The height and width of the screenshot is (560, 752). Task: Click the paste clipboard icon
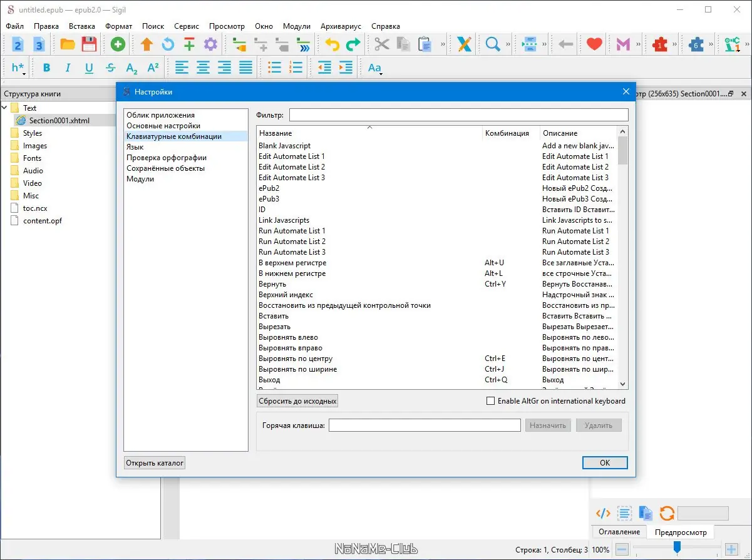click(425, 44)
